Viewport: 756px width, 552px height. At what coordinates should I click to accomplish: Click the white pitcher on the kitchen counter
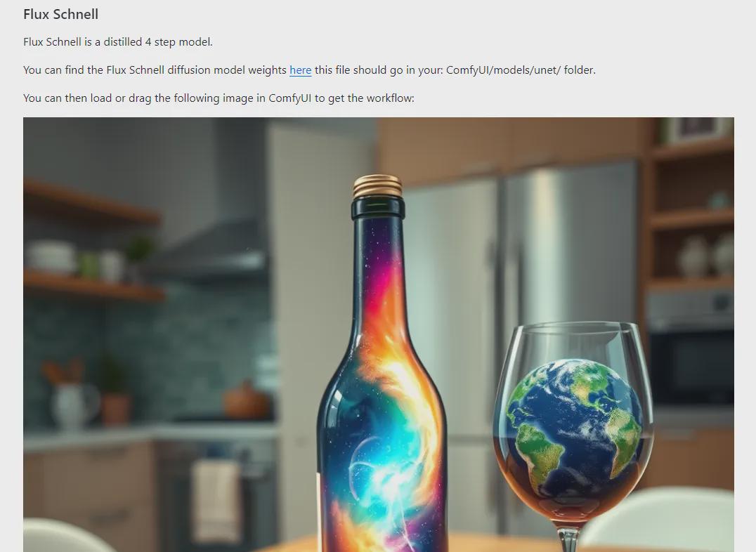click(73, 404)
